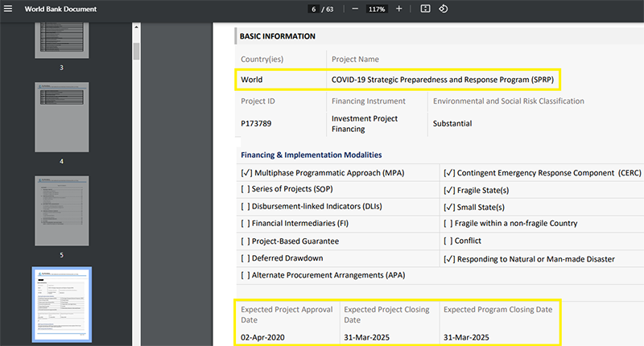Screen dimensions: 644x346
Task: Click the rotate counterclockwise icon
Action: 444,9
